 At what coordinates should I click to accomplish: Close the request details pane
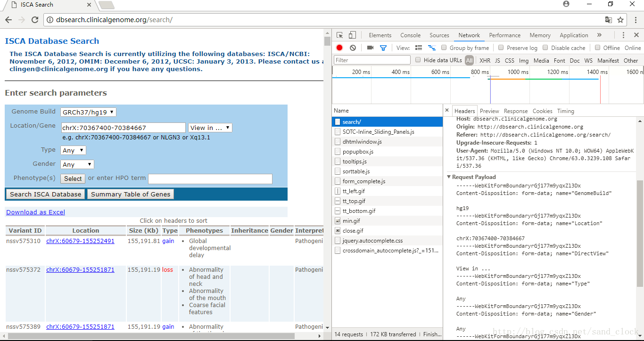[447, 111]
